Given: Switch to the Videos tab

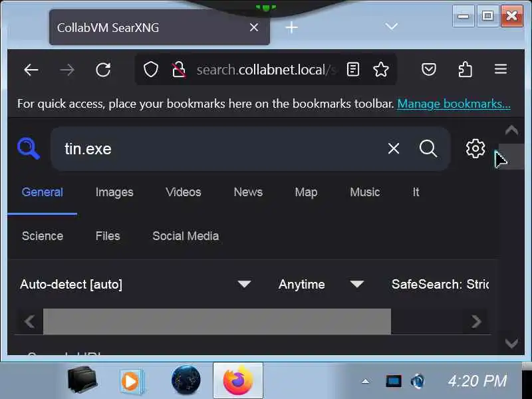Looking at the screenshot, I should 184,192.
